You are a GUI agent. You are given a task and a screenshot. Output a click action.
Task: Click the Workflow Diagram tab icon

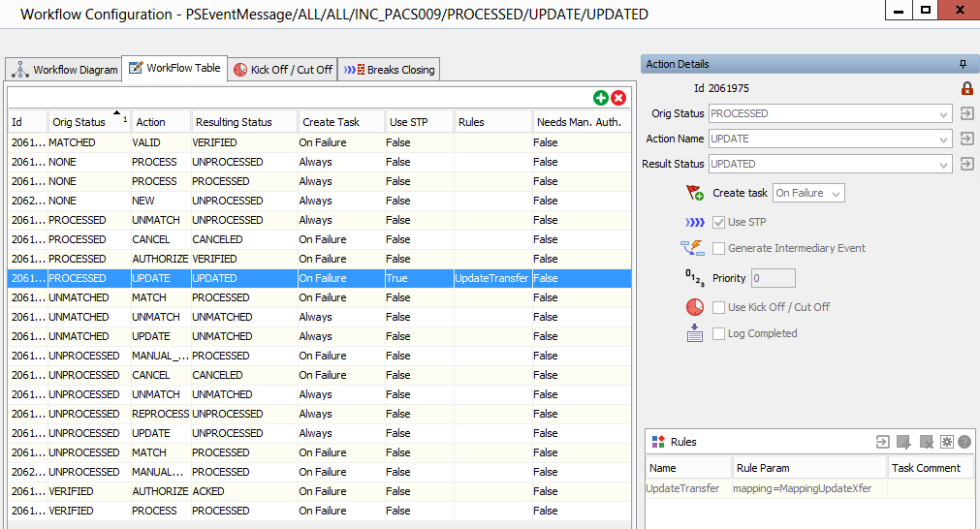click(x=20, y=70)
